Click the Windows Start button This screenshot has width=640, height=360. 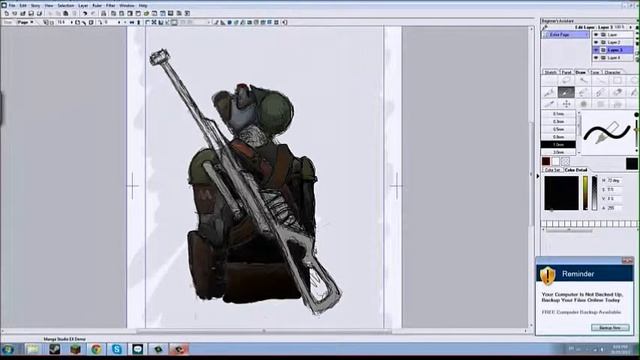click(x=8, y=349)
